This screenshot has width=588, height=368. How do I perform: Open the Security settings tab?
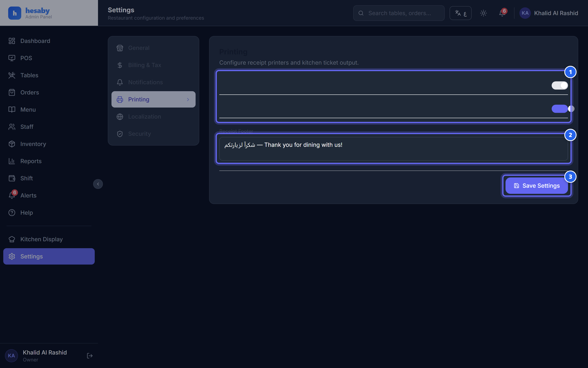pyautogui.click(x=153, y=134)
